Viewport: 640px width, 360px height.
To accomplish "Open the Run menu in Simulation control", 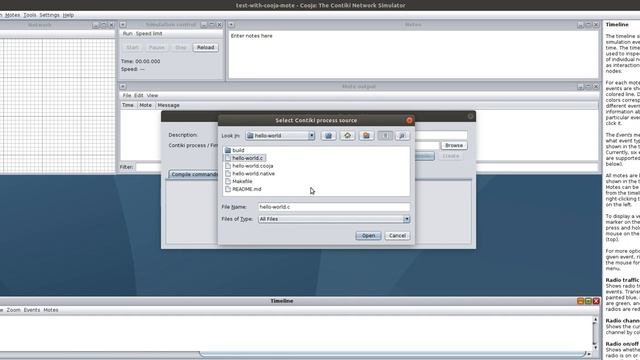I will click(x=127, y=33).
